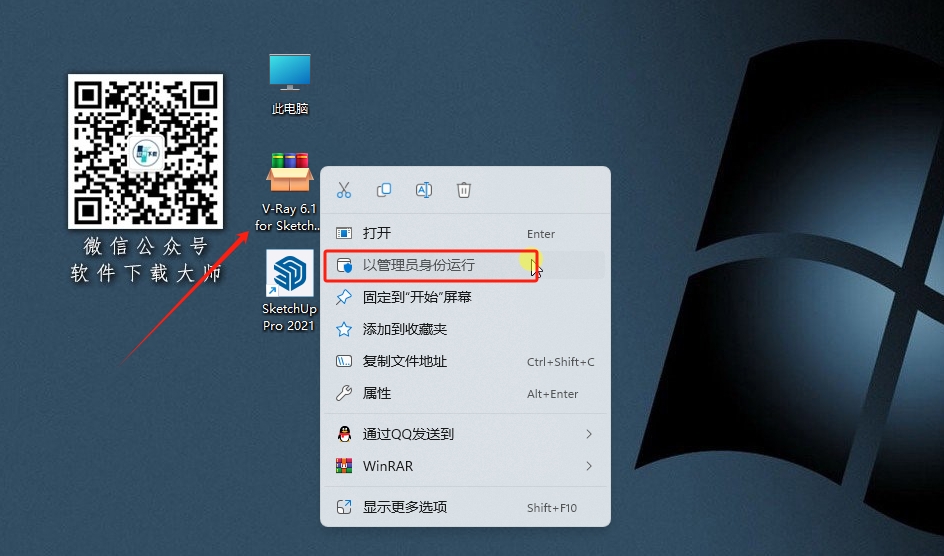
Task: Select the V-Ray 6.1 for SketchUp archive icon
Action: tap(289, 192)
